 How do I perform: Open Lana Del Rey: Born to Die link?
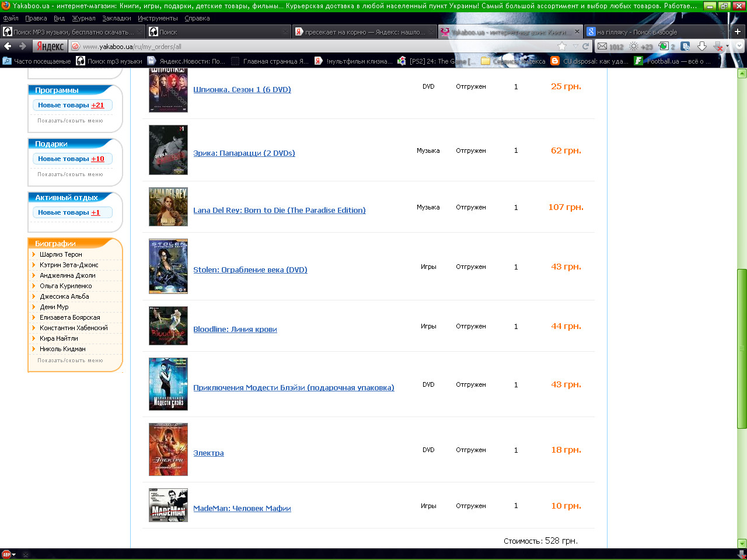(280, 210)
